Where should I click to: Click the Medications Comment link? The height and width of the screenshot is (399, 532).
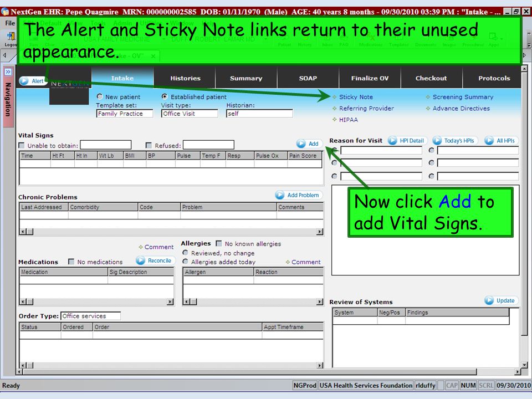159,247
